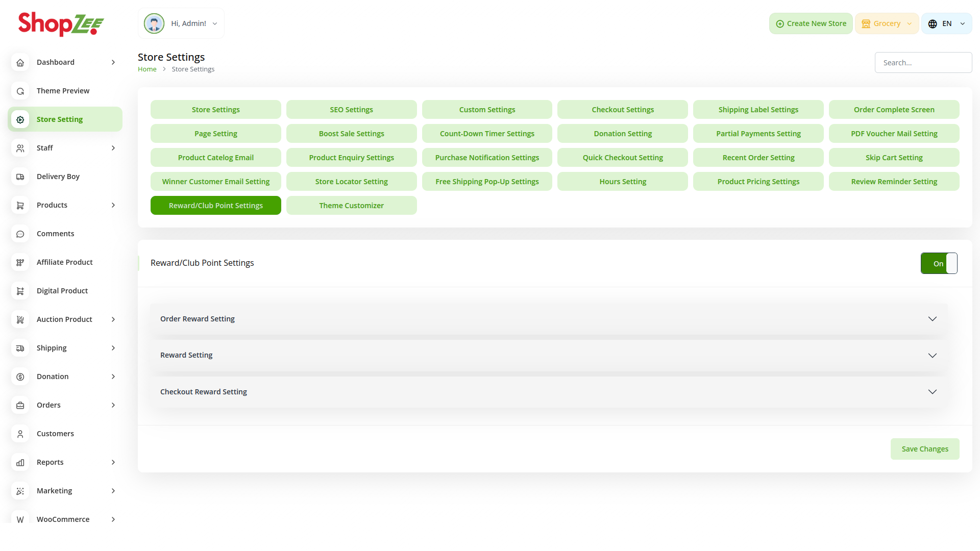This screenshot has height=551, width=980.
Task: Switch to the SEO Settings tab
Action: point(351,110)
